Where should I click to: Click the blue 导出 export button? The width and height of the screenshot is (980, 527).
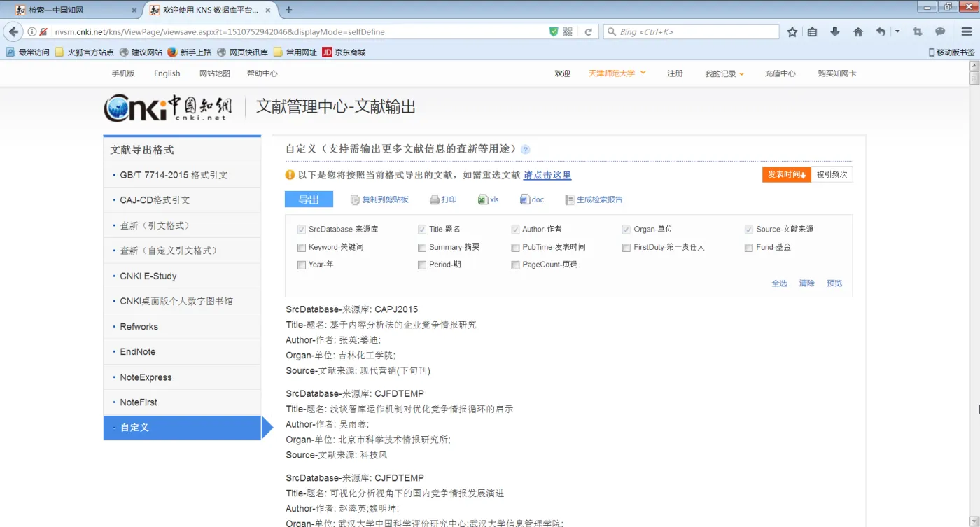click(x=309, y=199)
